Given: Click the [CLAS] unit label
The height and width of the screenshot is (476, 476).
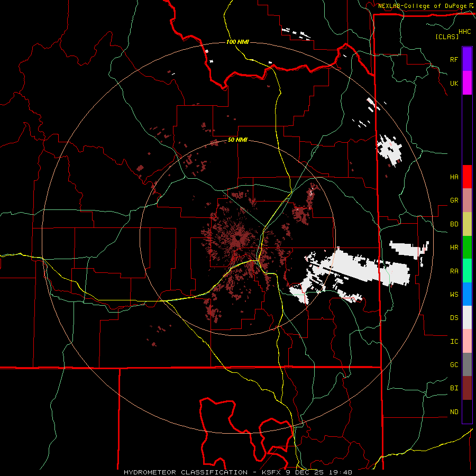Looking at the screenshot, I should coord(447,36).
